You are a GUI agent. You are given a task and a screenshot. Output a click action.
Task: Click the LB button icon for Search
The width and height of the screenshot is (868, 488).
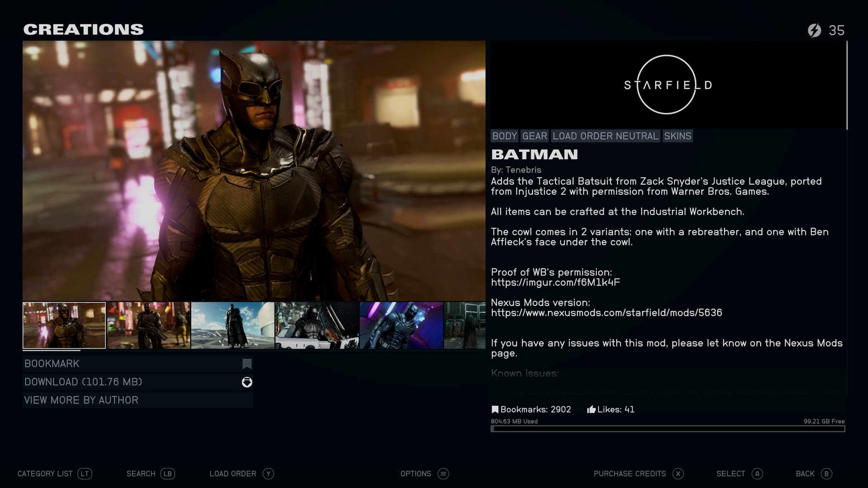pyautogui.click(x=168, y=474)
